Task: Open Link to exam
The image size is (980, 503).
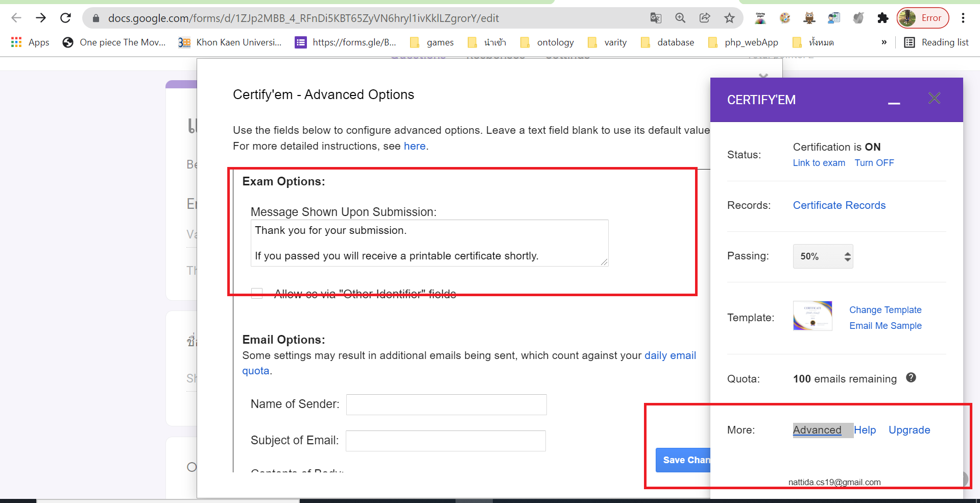Action: pos(819,163)
